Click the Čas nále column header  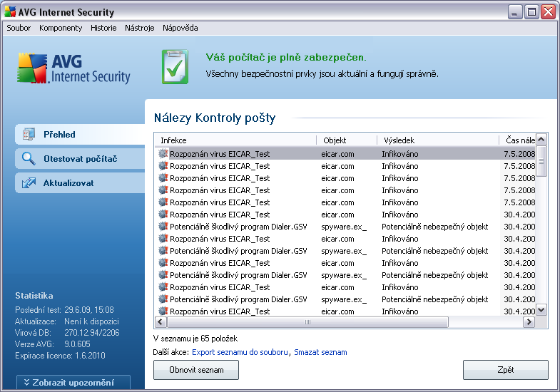pyautogui.click(x=517, y=140)
